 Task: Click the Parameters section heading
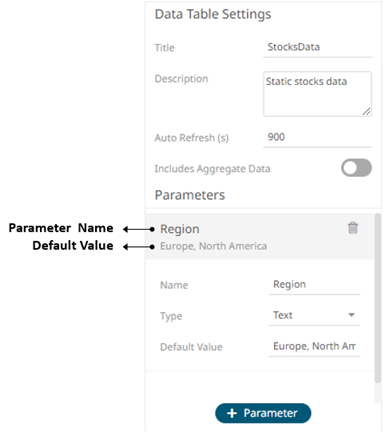(x=190, y=195)
